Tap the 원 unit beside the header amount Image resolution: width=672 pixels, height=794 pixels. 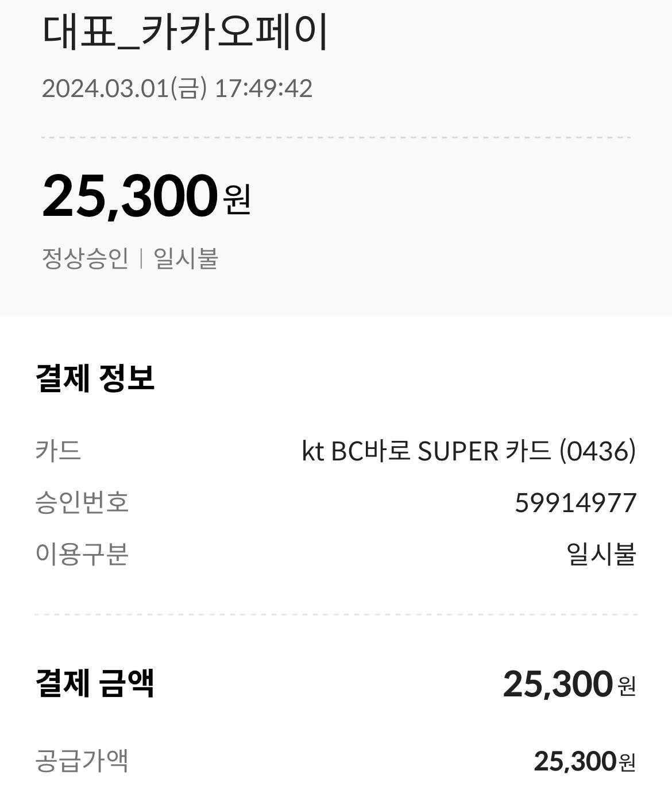pyautogui.click(x=237, y=199)
